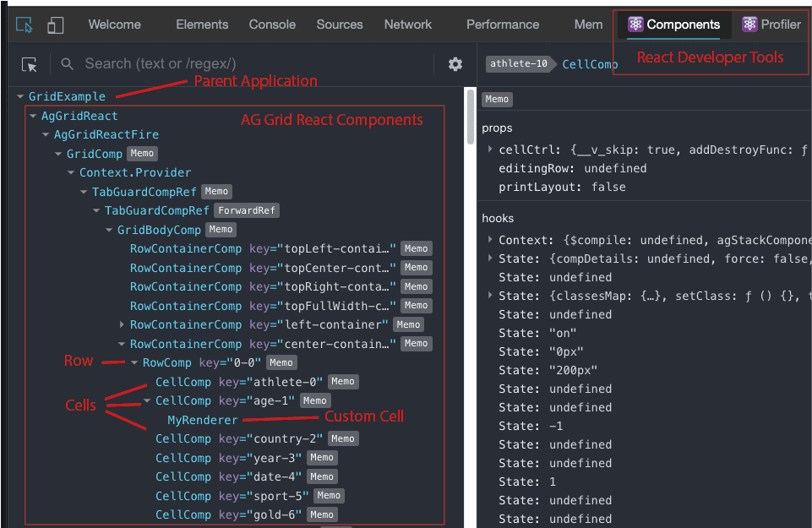Collapse the AgGridReactFire node arrow
812x528 pixels.
[x=46, y=134]
